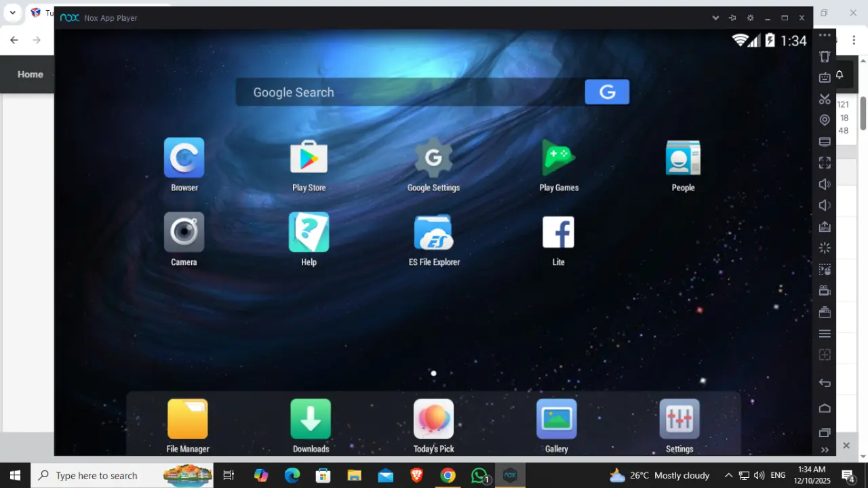868x488 pixels.
Task: Click the Nox add-controller plus box icon
Action: coord(825,354)
